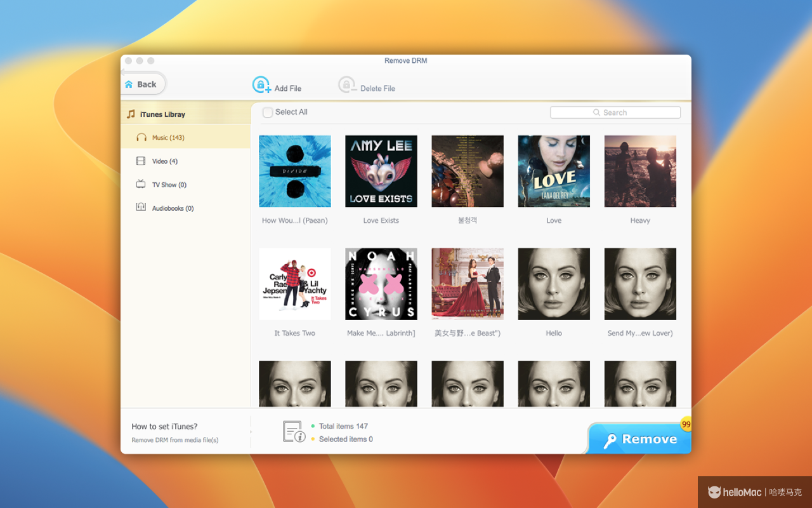Select the Hello Adele album cover
The width and height of the screenshot is (812, 508).
point(554,284)
